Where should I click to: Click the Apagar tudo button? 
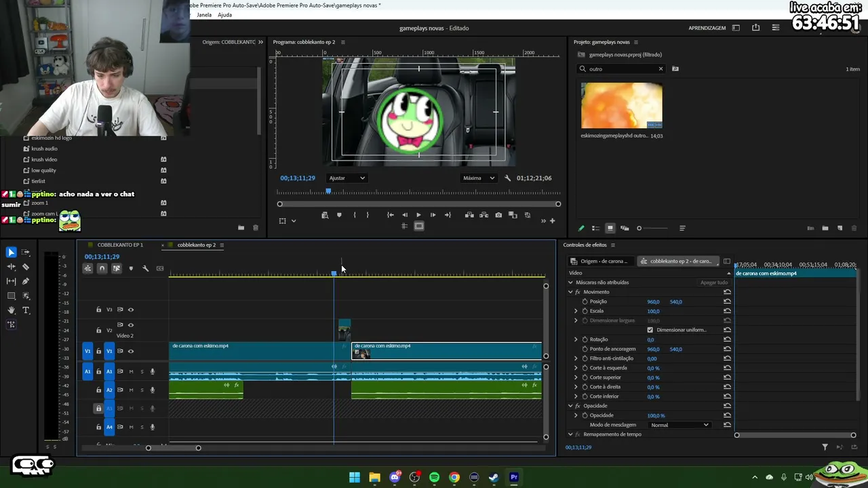pos(714,283)
